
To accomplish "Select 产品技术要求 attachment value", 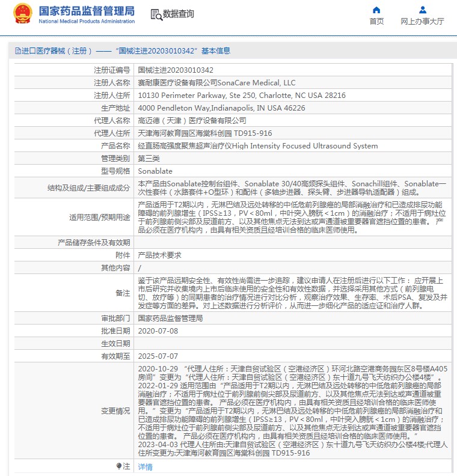I will point(159,255).
